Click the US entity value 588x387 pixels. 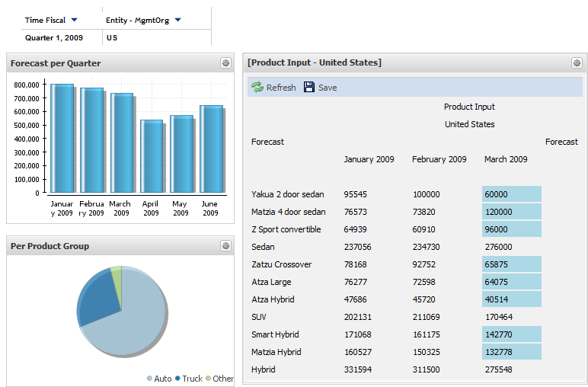[112, 37]
